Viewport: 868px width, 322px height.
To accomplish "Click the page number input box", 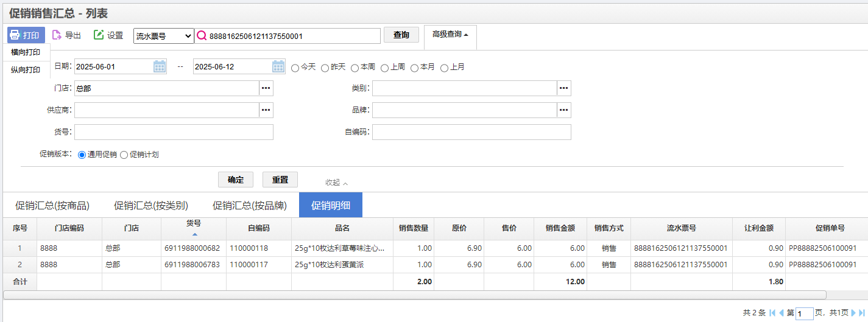I will pyautogui.click(x=804, y=313).
